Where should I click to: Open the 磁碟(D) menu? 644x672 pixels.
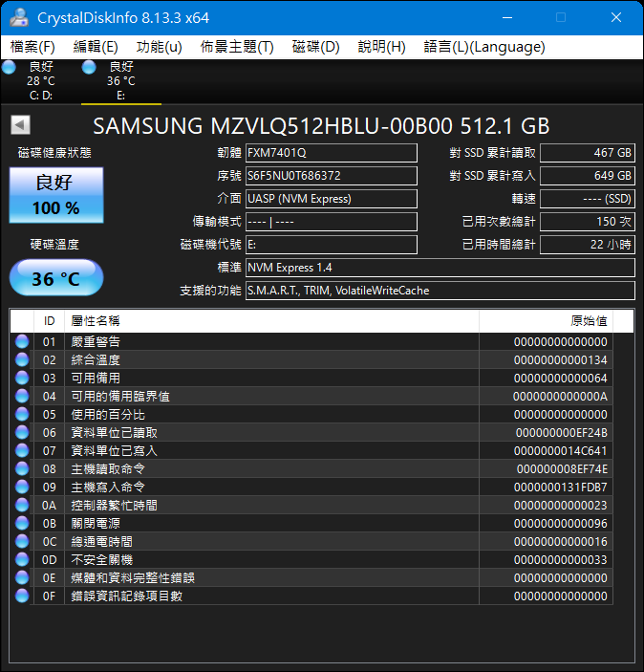315,47
